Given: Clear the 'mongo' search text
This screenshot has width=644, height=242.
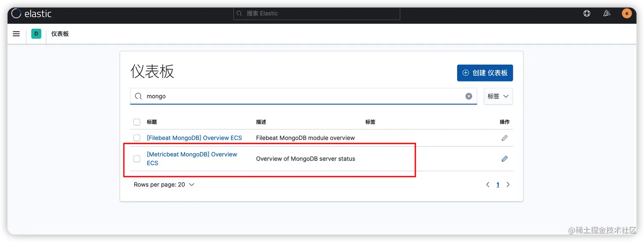Looking at the screenshot, I should point(469,96).
